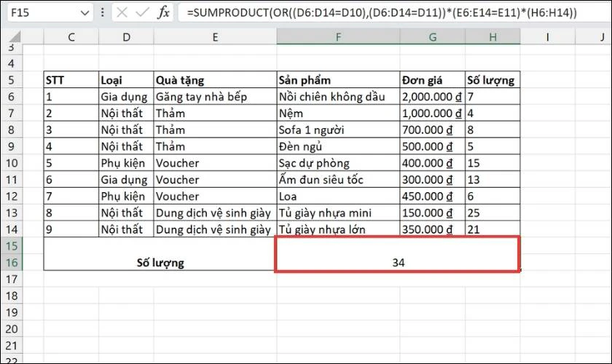Click the price 150.000 đ
Viewport: 612px width, 364px height.
(433, 213)
